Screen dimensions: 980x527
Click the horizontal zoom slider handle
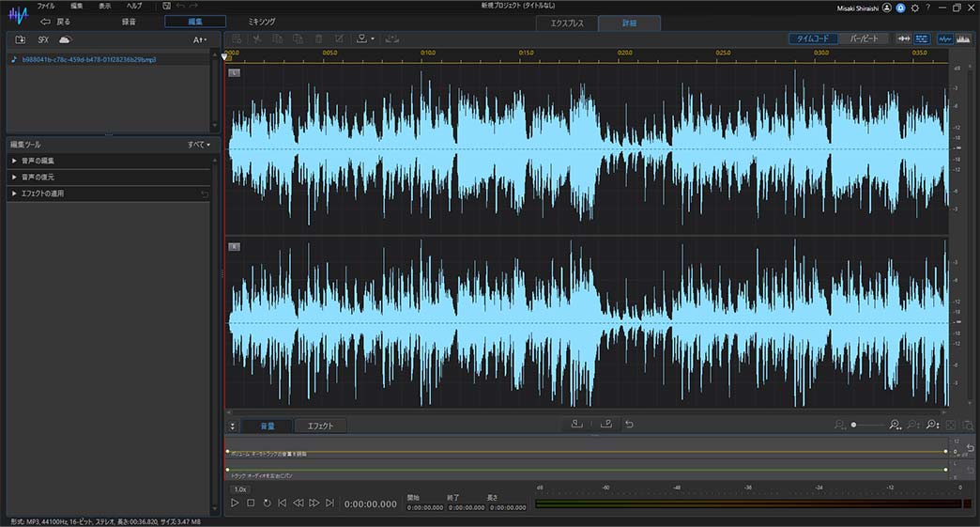tap(853, 426)
